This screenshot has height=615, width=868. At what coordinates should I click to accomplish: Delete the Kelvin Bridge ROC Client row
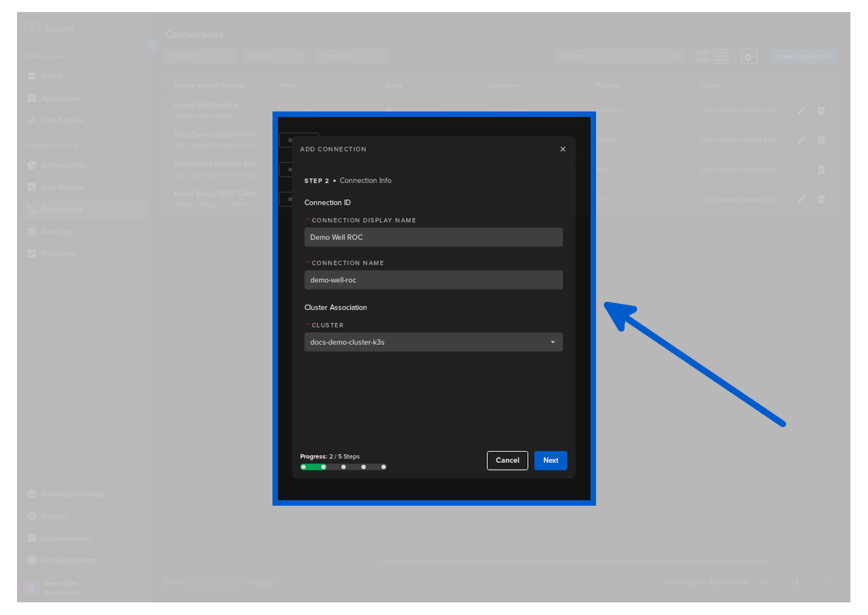821,199
